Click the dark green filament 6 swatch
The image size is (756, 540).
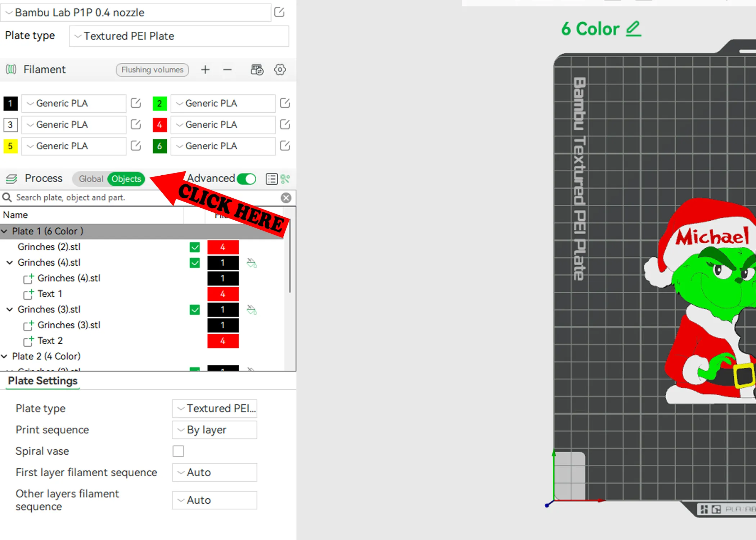point(159,146)
